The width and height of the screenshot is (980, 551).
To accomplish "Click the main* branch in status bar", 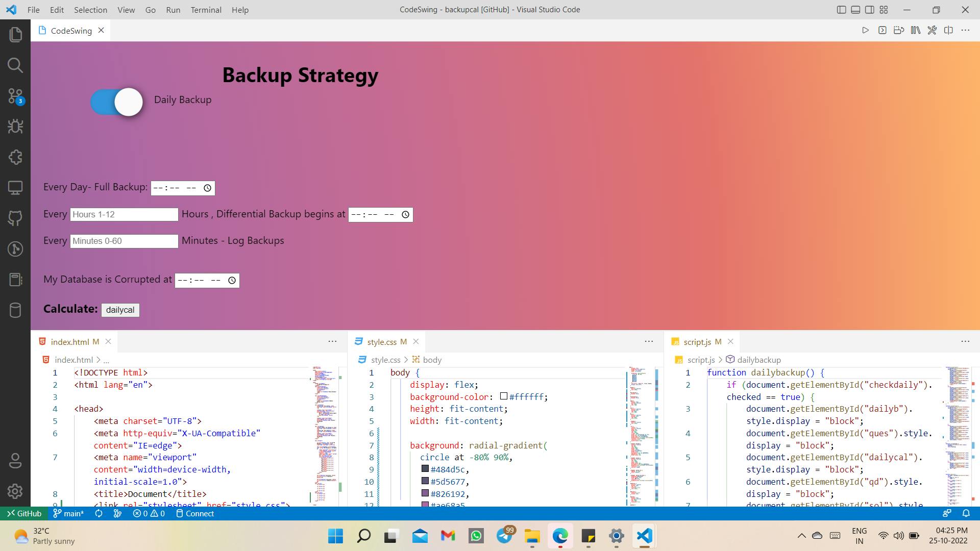I will 68,514.
